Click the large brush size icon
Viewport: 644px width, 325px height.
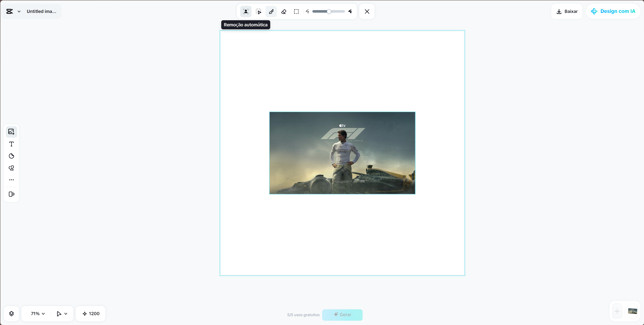tap(350, 11)
